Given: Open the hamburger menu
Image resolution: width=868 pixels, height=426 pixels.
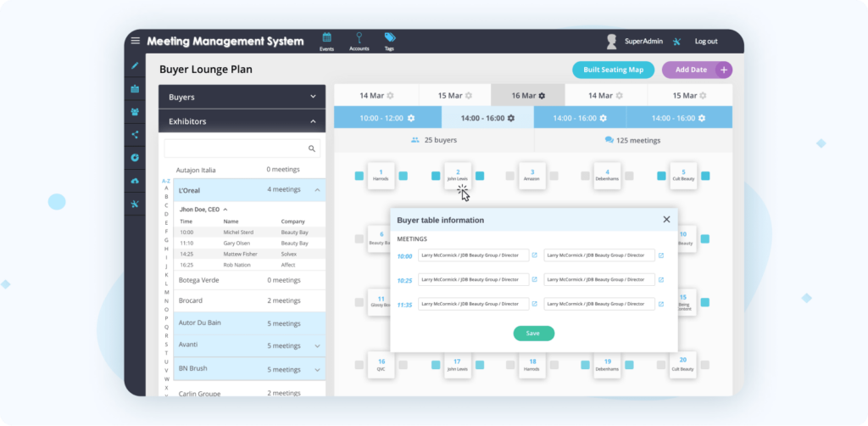Looking at the screenshot, I should [135, 41].
